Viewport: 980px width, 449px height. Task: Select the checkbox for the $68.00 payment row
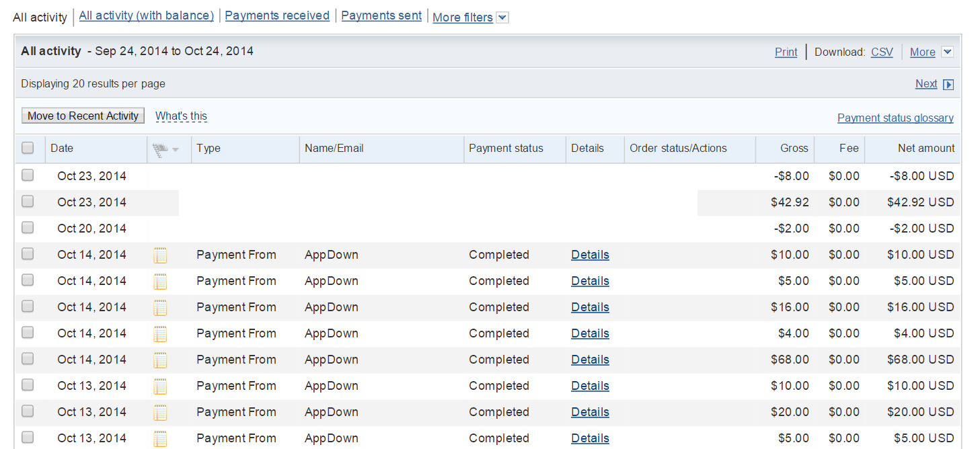(28, 359)
